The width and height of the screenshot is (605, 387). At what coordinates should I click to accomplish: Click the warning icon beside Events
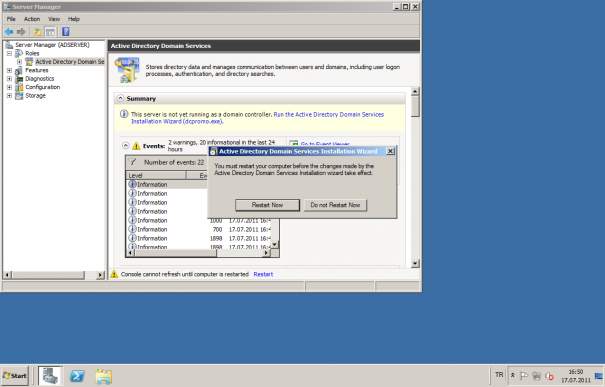[x=136, y=146]
